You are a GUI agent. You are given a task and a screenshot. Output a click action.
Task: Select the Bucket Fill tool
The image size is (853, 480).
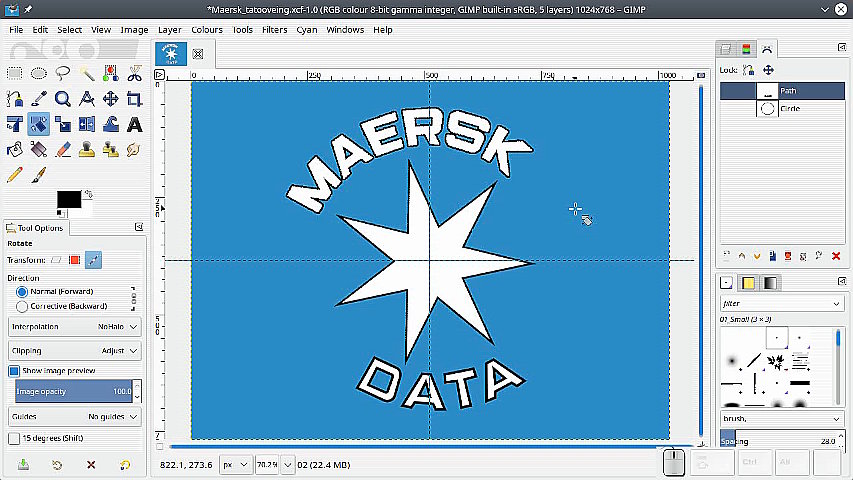15,149
